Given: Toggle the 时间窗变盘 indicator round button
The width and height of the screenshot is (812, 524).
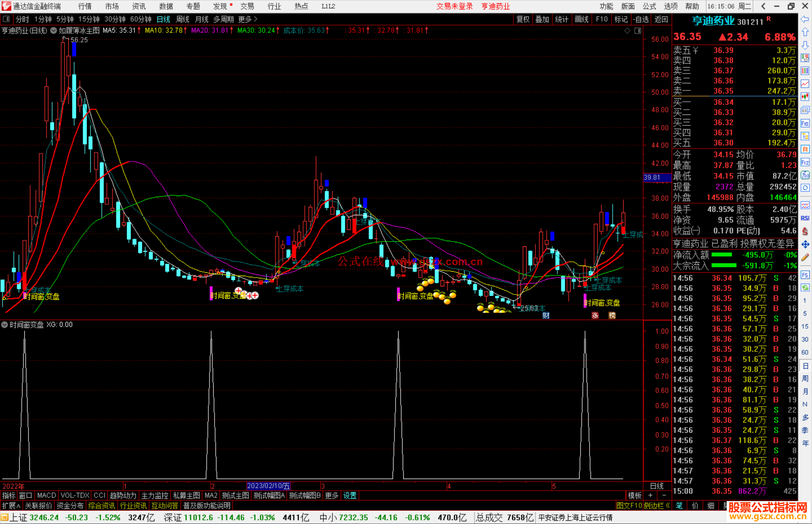Looking at the screenshot, I should tap(5, 325).
